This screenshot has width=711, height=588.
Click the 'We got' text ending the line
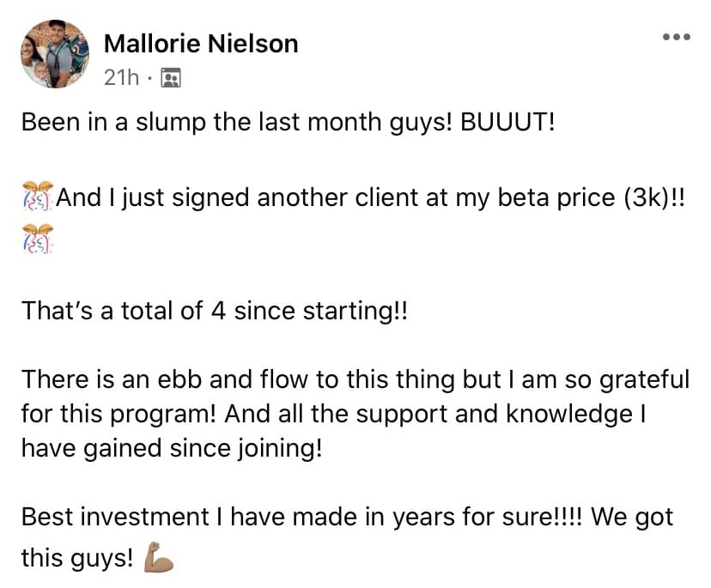tap(633, 518)
